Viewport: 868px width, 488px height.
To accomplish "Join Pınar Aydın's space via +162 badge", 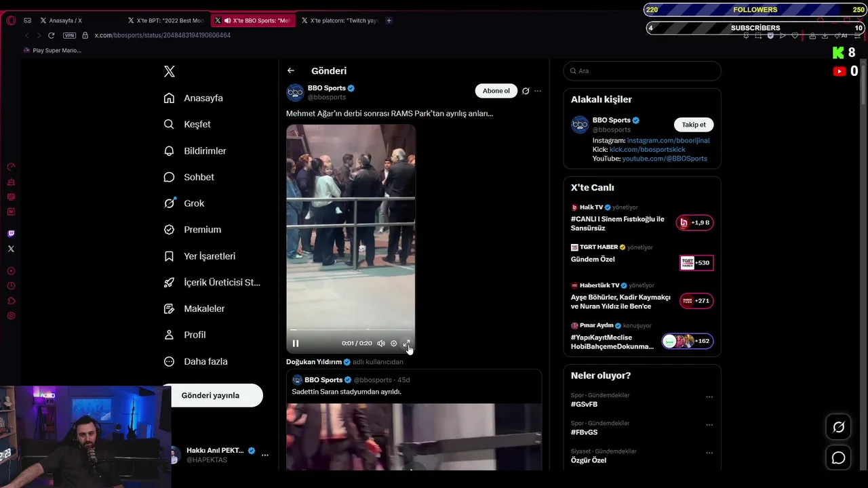I will 688,341.
